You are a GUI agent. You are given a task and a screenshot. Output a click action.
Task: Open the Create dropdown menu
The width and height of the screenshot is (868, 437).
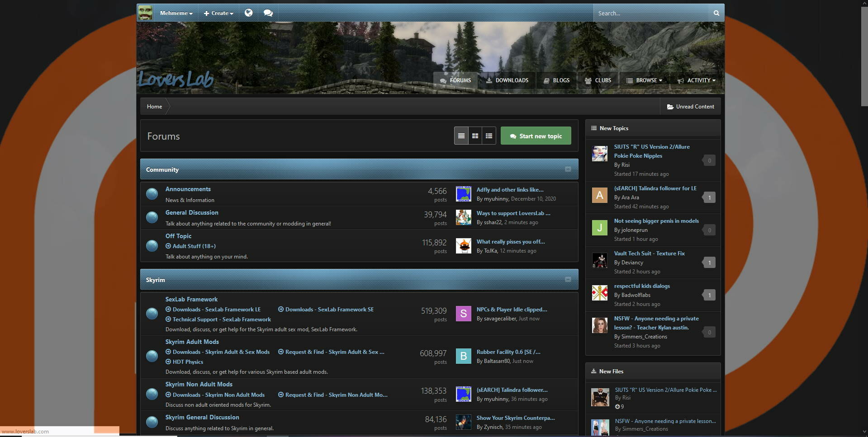[218, 13]
